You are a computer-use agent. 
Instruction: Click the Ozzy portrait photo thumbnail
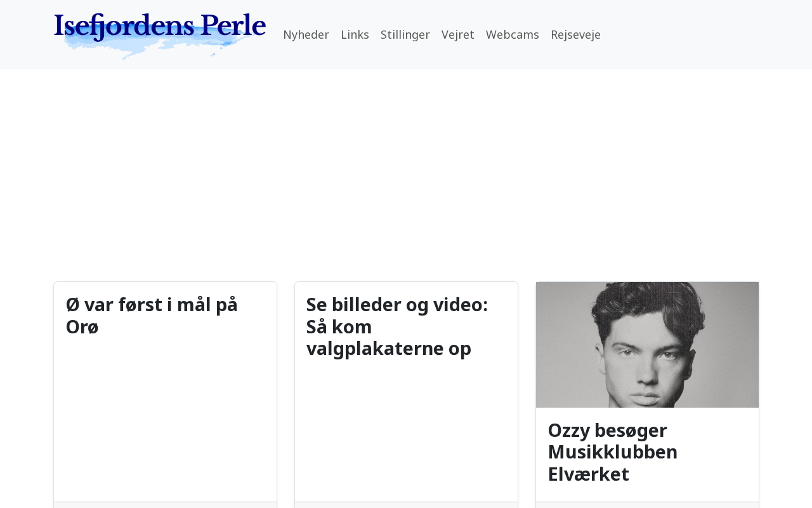coord(647,344)
